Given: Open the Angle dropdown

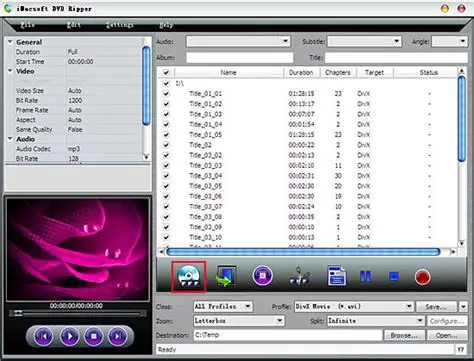Looking at the screenshot, I should (x=449, y=42).
